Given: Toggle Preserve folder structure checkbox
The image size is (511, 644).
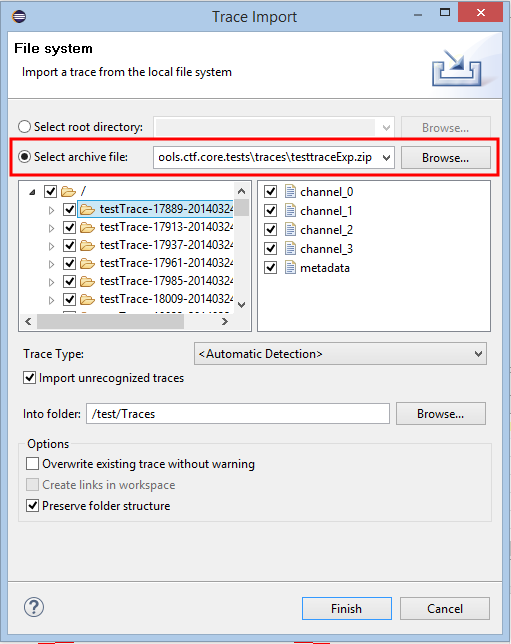Looking at the screenshot, I should (32, 506).
